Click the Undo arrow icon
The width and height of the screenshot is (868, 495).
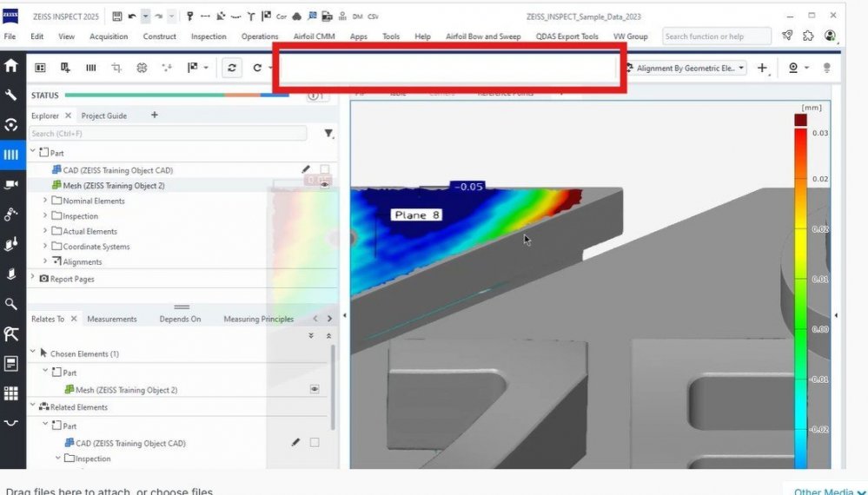pyautogui.click(x=132, y=16)
